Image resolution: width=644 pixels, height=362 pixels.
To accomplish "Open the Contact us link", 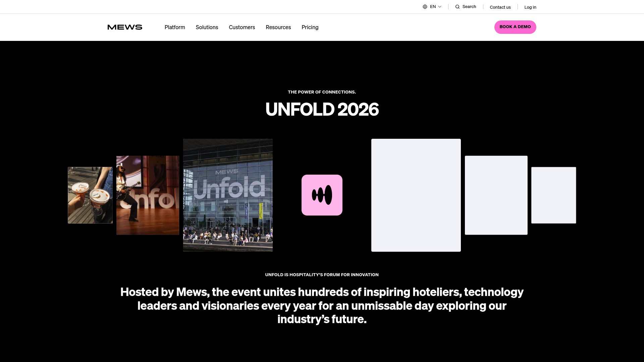I will [500, 7].
